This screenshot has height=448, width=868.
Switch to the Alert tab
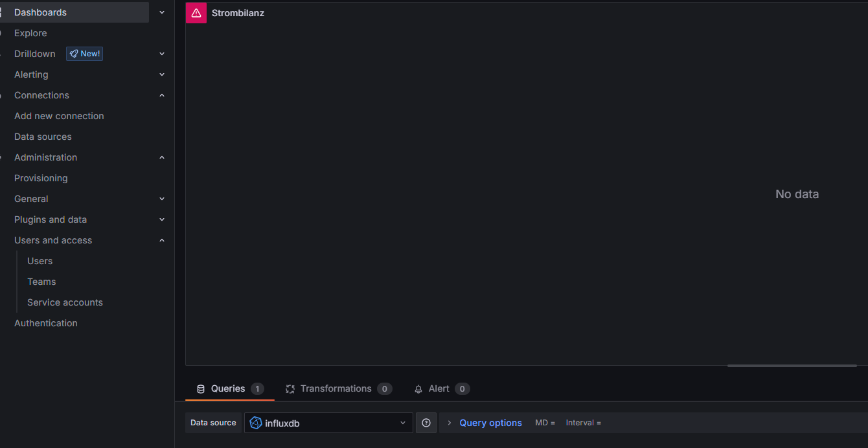[x=442, y=389]
